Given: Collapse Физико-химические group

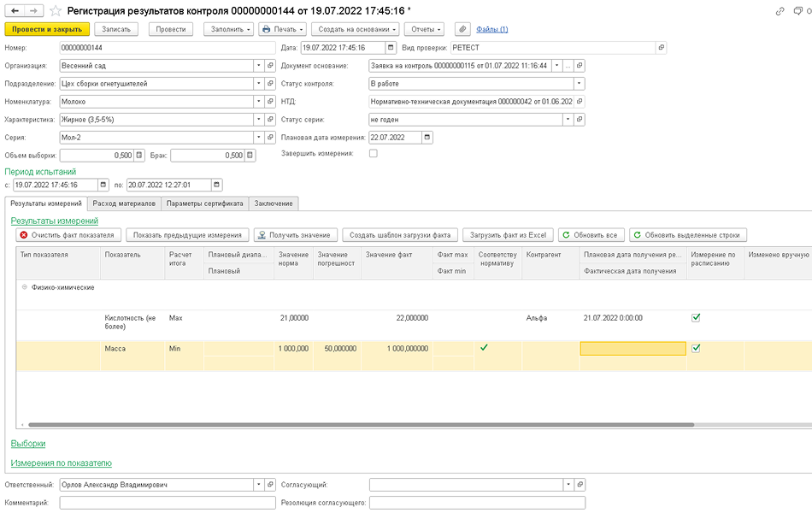Looking at the screenshot, I should pyautogui.click(x=24, y=287).
